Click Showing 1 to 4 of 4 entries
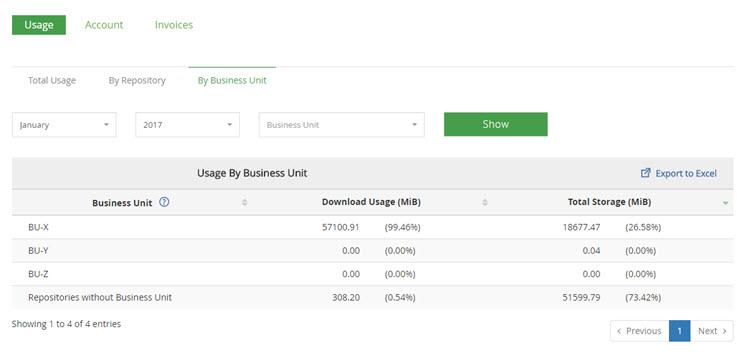The width and height of the screenshot is (750, 360). pos(66,324)
